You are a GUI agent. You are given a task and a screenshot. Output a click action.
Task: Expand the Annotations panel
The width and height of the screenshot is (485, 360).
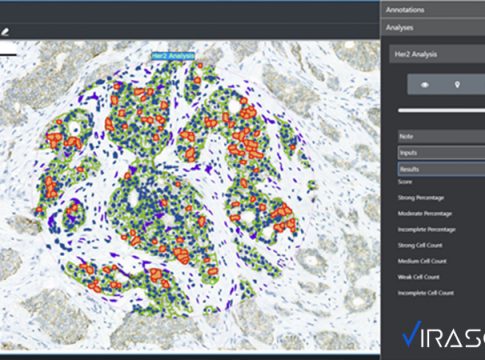point(433,10)
